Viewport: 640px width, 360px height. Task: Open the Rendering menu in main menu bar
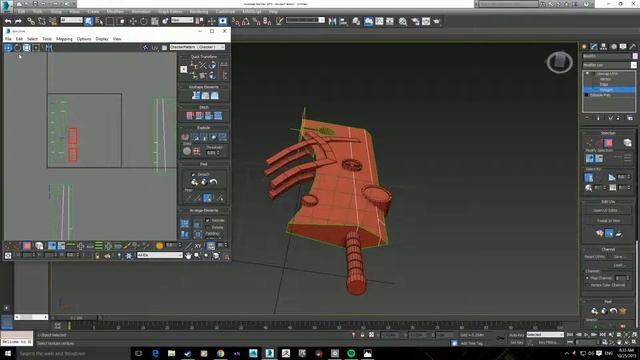pyautogui.click(x=199, y=12)
